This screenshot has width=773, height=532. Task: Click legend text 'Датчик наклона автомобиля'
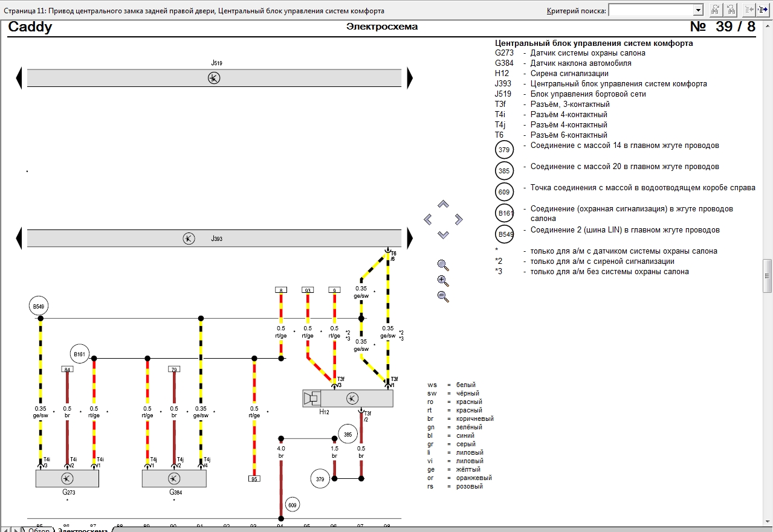click(x=581, y=63)
